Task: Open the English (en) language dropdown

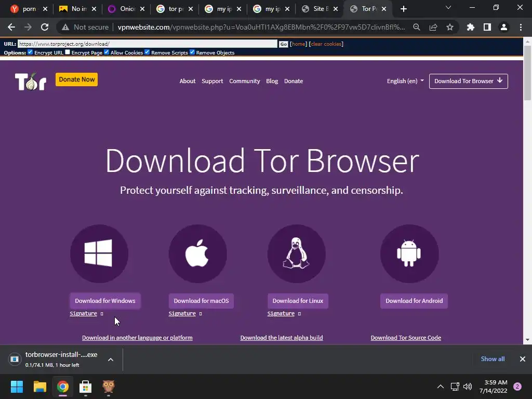Action: click(x=405, y=81)
